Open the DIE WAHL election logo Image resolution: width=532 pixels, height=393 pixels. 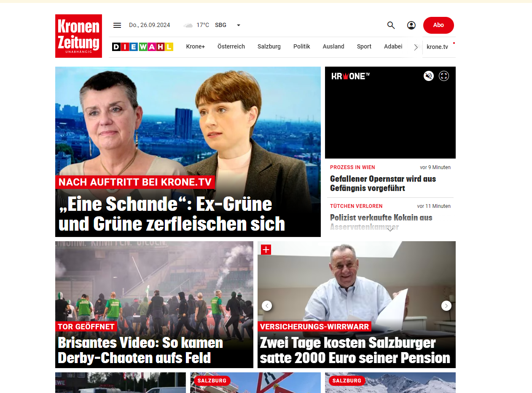tap(142, 47)
